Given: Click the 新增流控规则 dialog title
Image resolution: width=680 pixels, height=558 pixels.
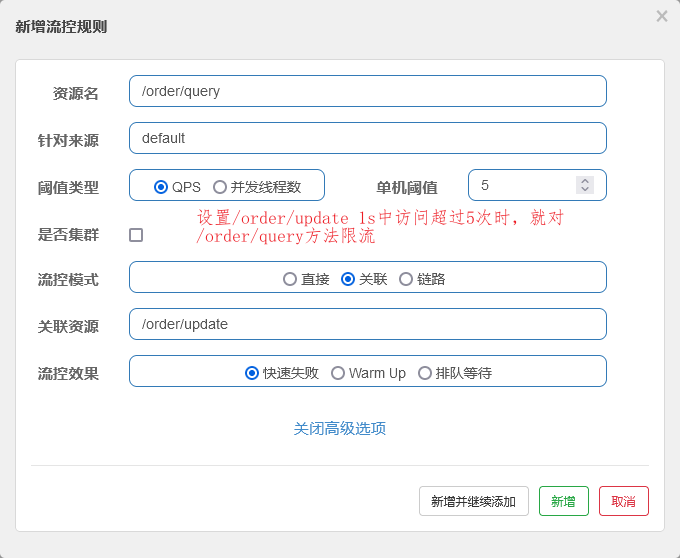Looking at the screenshot, I should [x=61, y=27].
